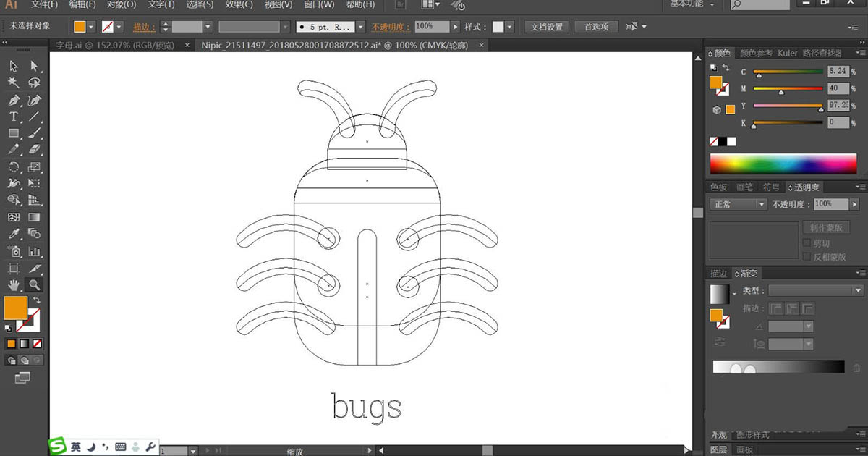Screen dimensions: 868x456
Task: Click the swap fill and stroke arrows in toolbox
Action: click(37, 299)
